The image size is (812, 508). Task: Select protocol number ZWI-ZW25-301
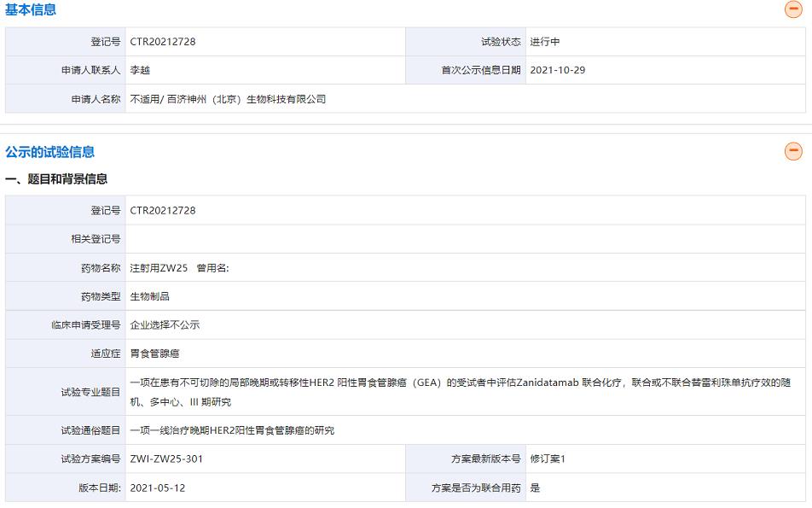pyautogui.click(x=166, y=459)
